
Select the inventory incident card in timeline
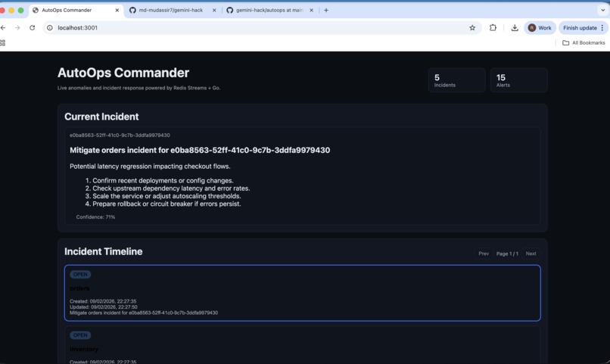pyautogui.click(x=302, y=345)
